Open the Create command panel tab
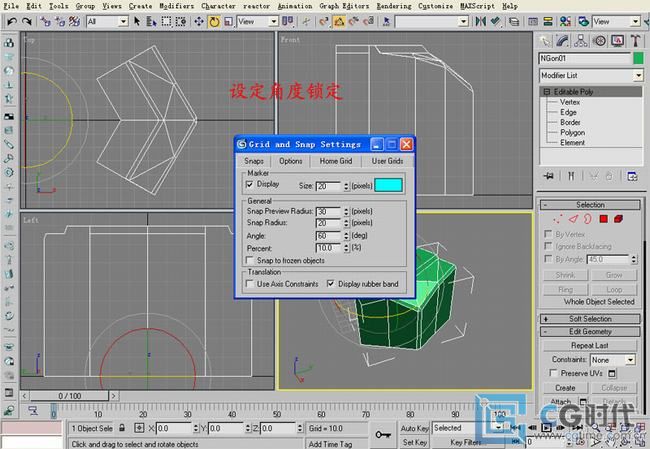This screenshot has width=650, height=449. tap(544, 41)
